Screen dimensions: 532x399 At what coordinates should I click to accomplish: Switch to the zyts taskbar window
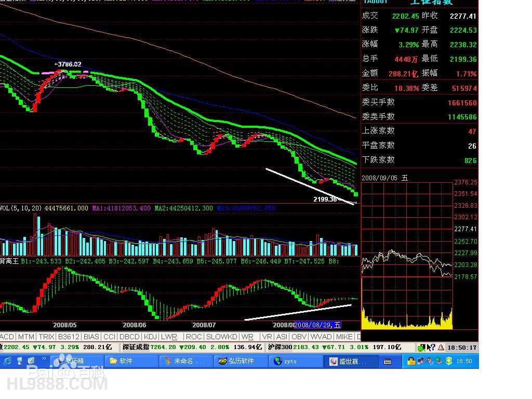[295, 361]
